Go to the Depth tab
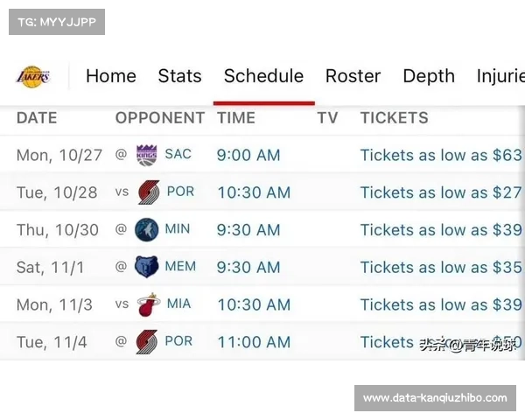This screenshot has height=420, width=525. (x=429, y=76)
